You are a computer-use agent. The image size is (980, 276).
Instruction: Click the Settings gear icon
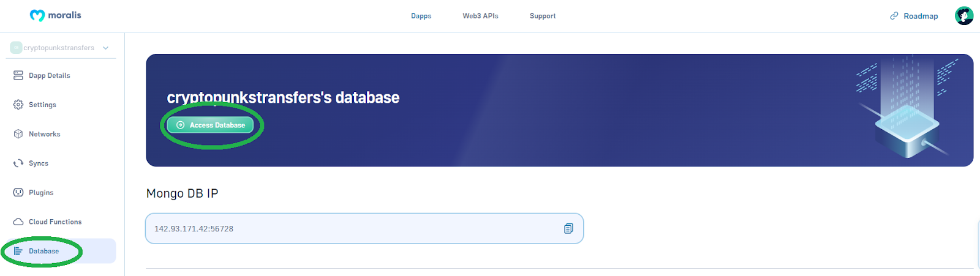[18, 105]
